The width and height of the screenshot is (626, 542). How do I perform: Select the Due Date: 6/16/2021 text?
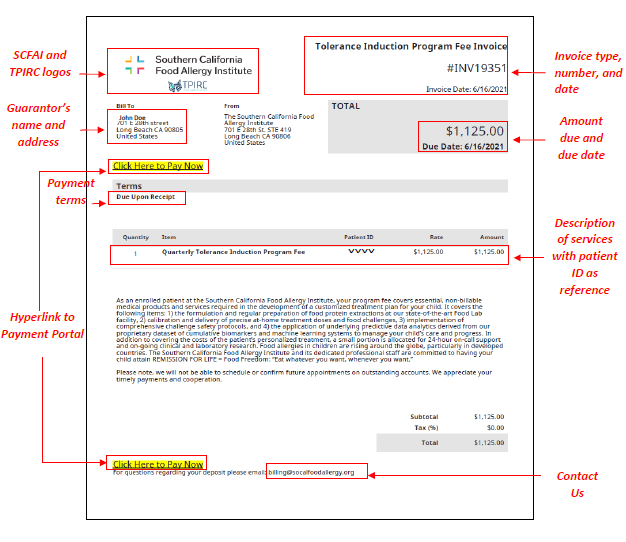click(465, 146)
